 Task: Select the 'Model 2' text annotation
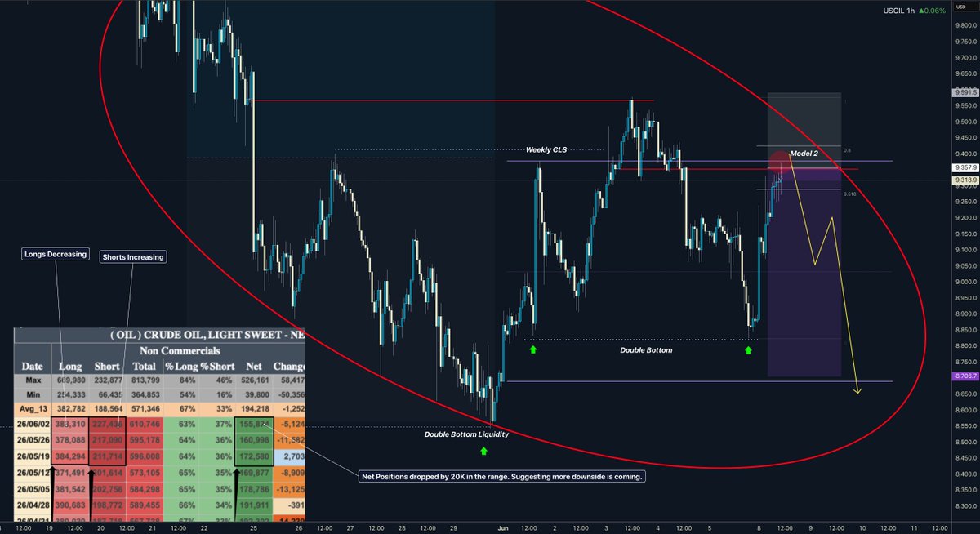(x=806, y=154)
